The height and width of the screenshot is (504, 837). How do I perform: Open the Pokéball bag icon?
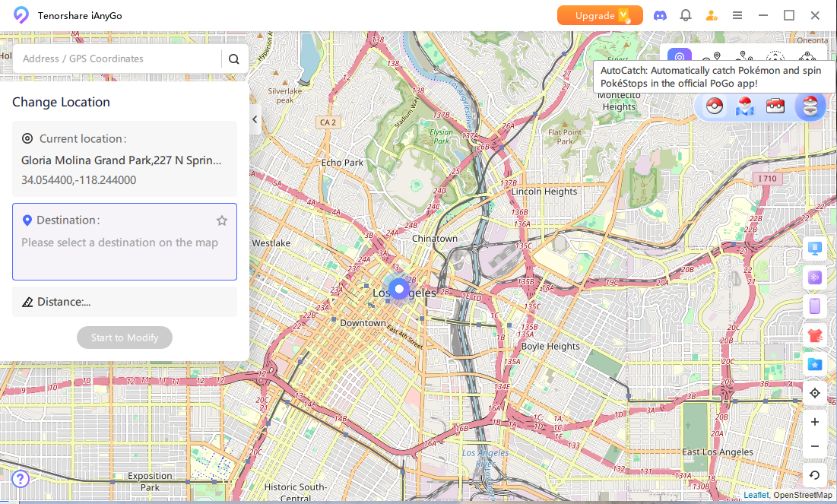(775, 106)
